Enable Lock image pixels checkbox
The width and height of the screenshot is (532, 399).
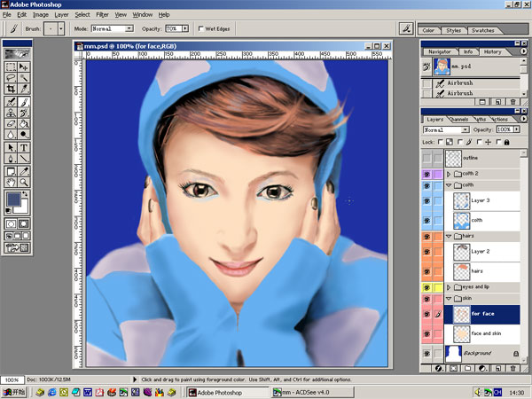point(459,142)
